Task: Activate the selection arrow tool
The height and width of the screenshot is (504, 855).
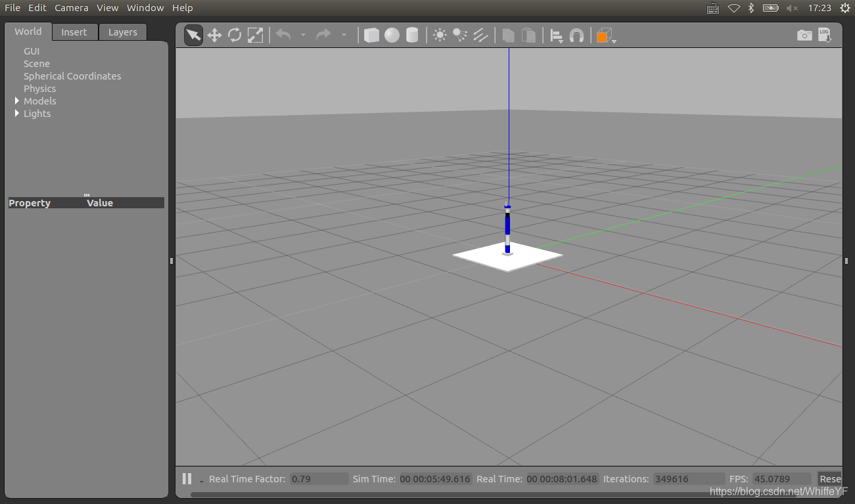Action: (193, 35)
